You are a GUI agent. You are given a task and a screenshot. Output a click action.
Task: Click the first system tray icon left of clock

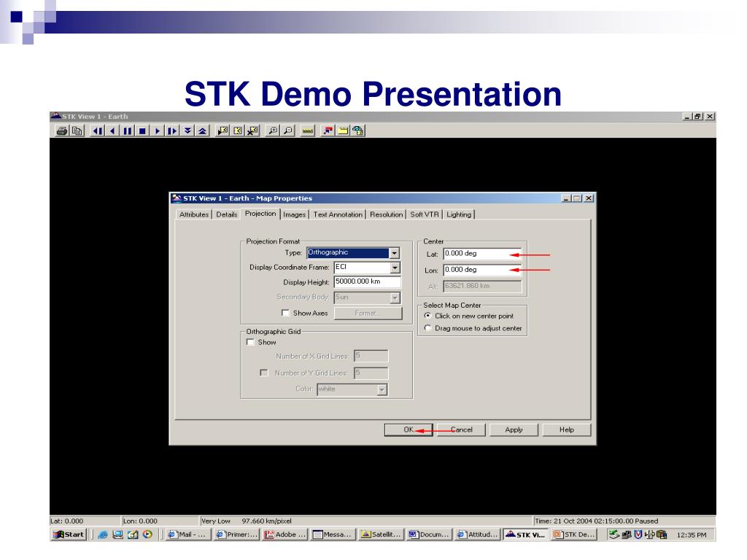pyautogui.click(x=614, y=534)
